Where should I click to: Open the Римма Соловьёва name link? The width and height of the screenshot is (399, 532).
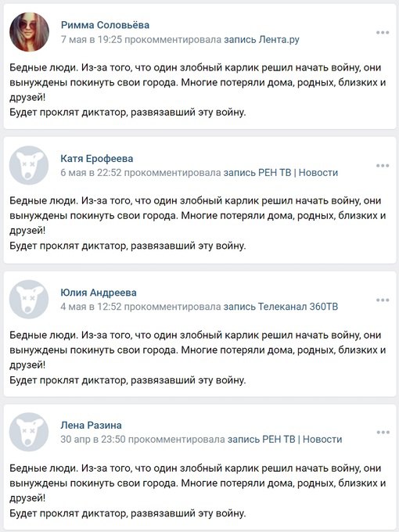pyautogui.click(x=105, y=25)
